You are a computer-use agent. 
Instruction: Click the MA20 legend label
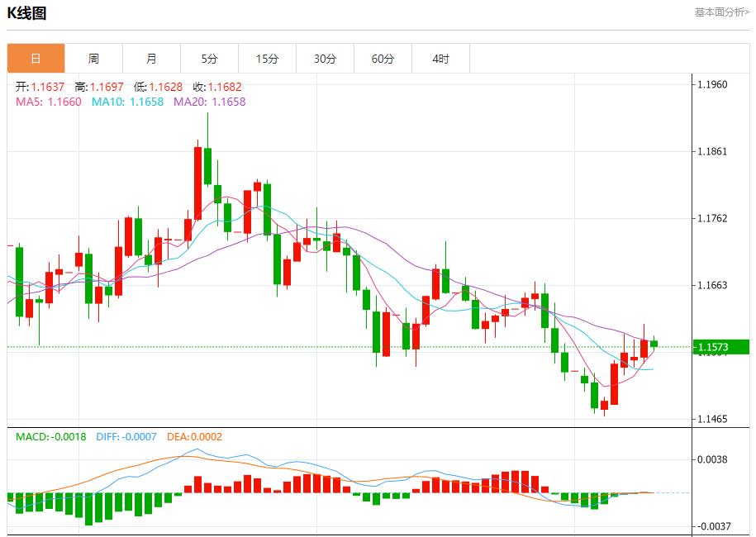tap(209, 102)
